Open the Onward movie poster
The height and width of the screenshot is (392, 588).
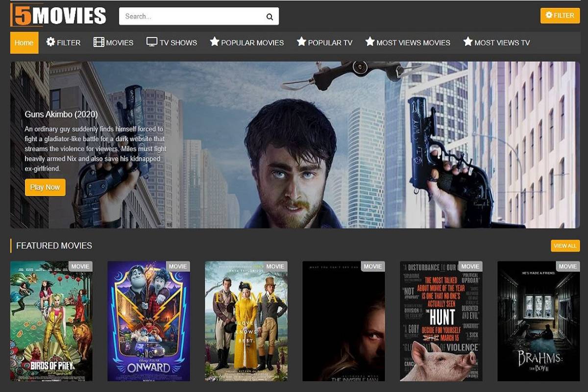pyautogui.click(x=149, y=321)
